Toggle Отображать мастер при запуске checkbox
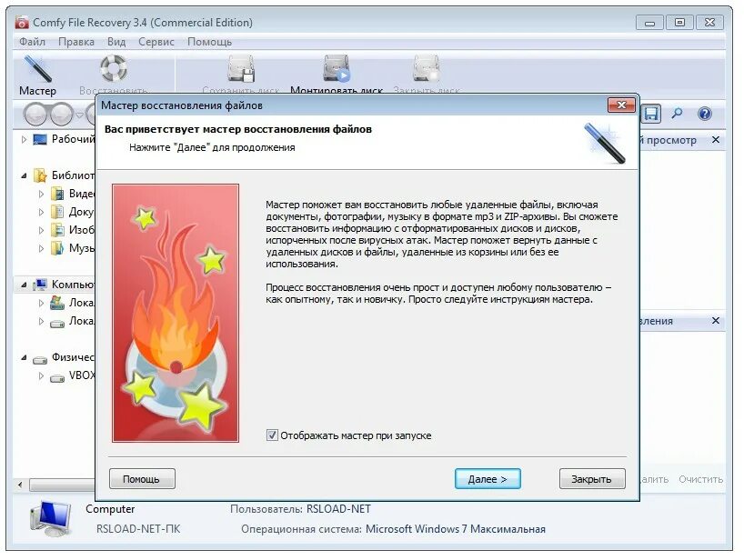744x560 pixels. point(272,435)
